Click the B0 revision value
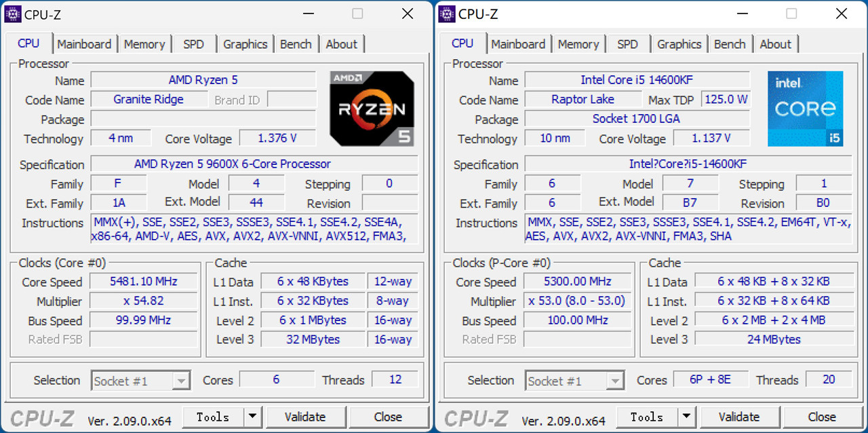 (824, 203)
